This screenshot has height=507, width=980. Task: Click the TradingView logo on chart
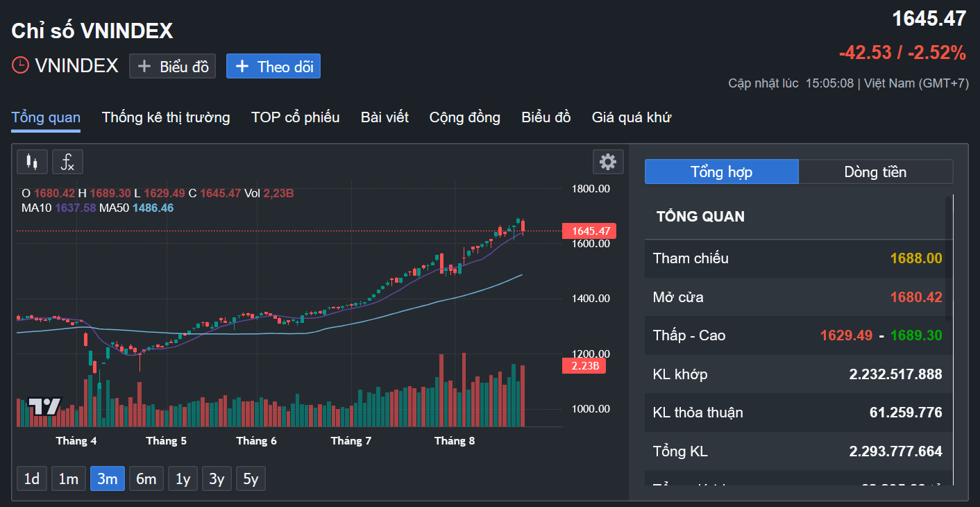click(x=44, y=406)
